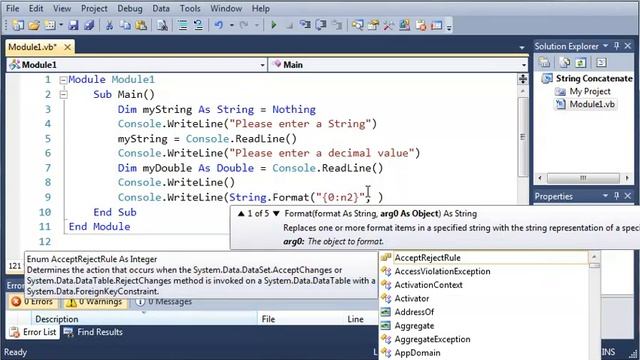The width and height of the screenshot is (640, 360).
Task: Click the Step Into debug icon
Action: [305, 25]
